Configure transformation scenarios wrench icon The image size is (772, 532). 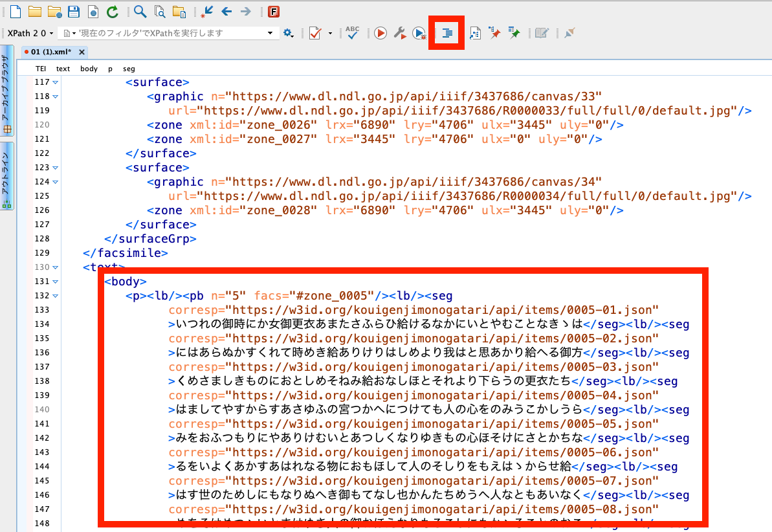400,33
